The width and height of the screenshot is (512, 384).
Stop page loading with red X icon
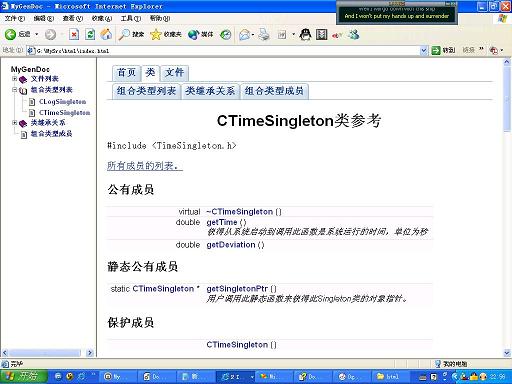coord(74,34)
